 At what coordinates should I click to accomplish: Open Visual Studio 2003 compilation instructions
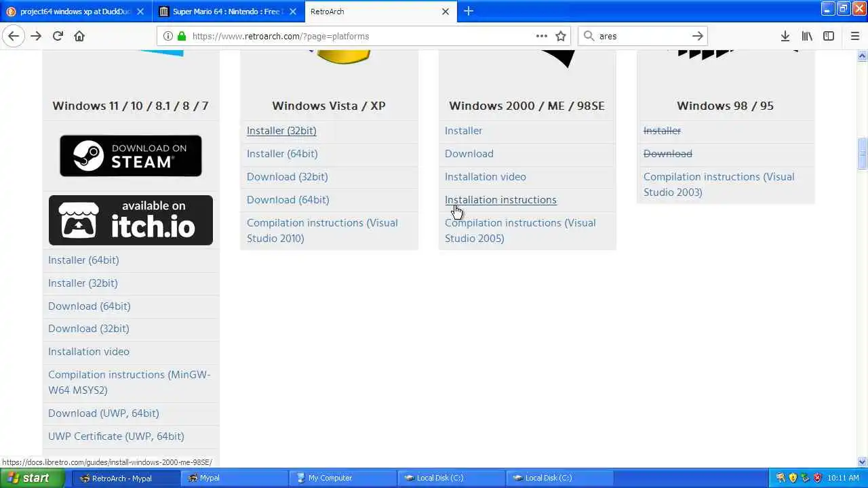pyautogui.click(x=719, y=184)
